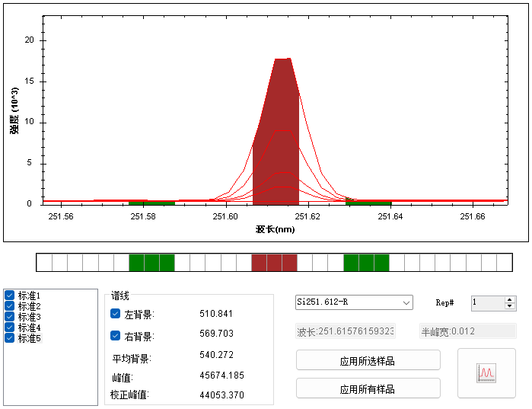Screen dimensions: 532x409
Task: Click the 峰值 value 45674.185
Action: click(x=222, y=375)
